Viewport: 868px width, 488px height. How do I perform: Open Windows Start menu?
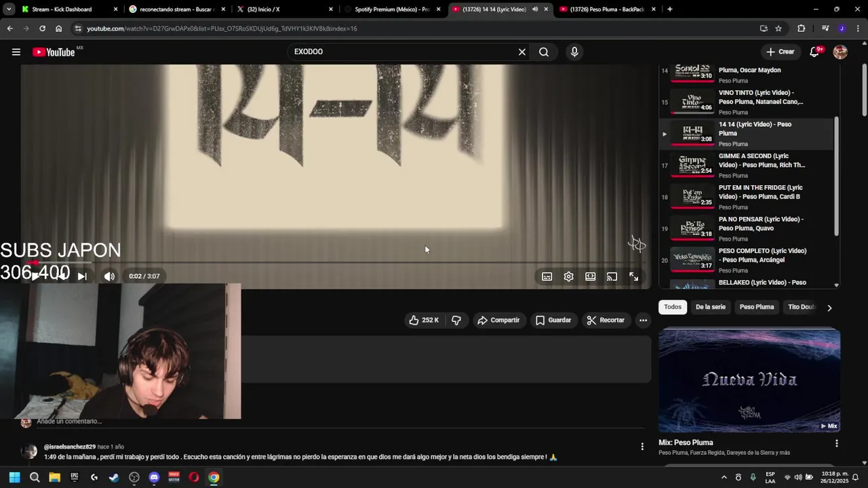(x=14, y=477)
